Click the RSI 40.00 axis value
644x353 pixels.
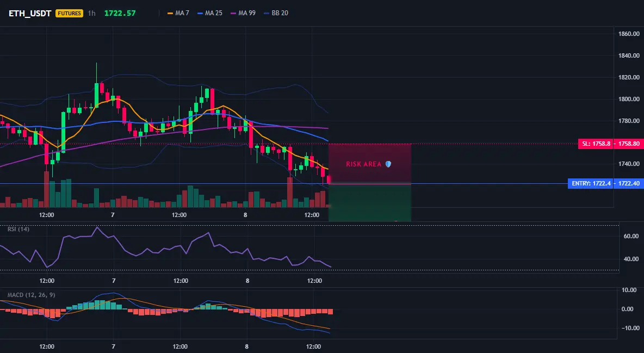coord(631,259)
